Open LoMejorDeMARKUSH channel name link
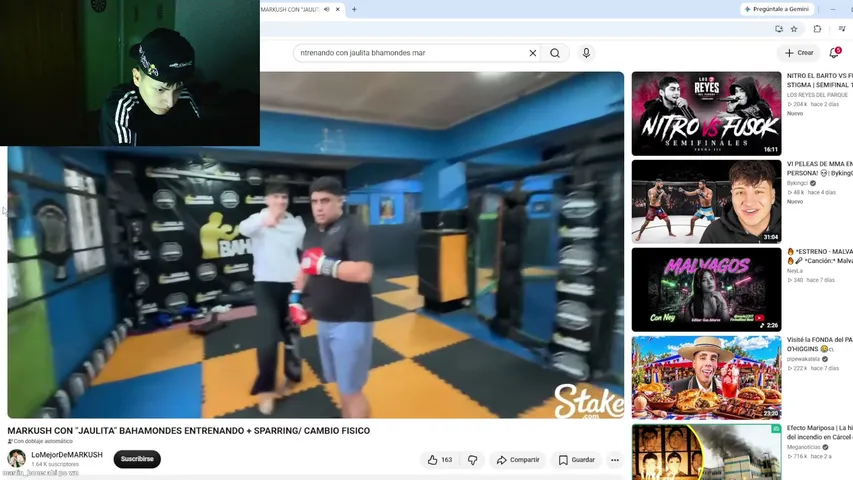This screenshot has height=480, width=853. coord(67,454)
